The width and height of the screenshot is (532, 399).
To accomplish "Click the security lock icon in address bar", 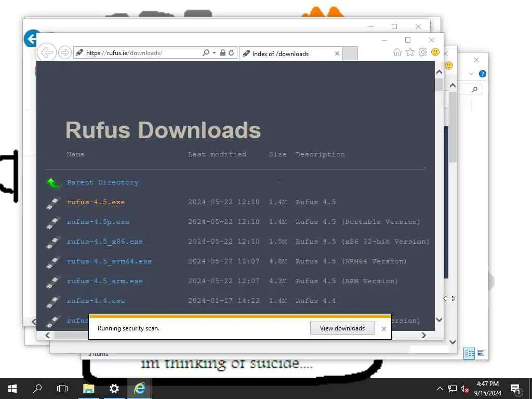I will point(222,52).
